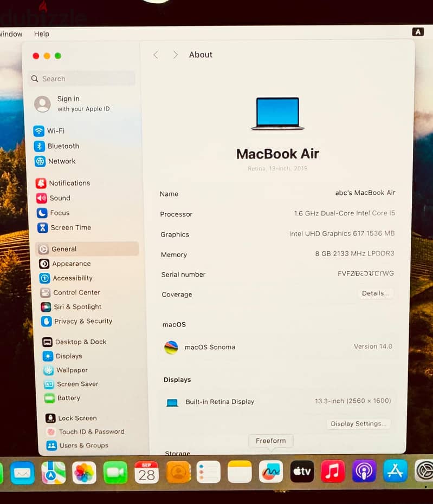Open Wi-Fi settings in sidebar
The width and height of the screenshot is (433, 504).
49,131
